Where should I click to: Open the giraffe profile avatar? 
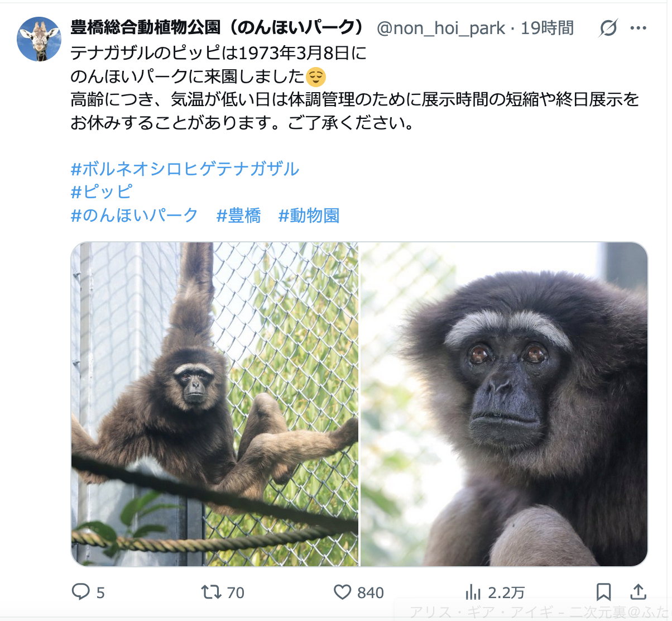[39, 39]
